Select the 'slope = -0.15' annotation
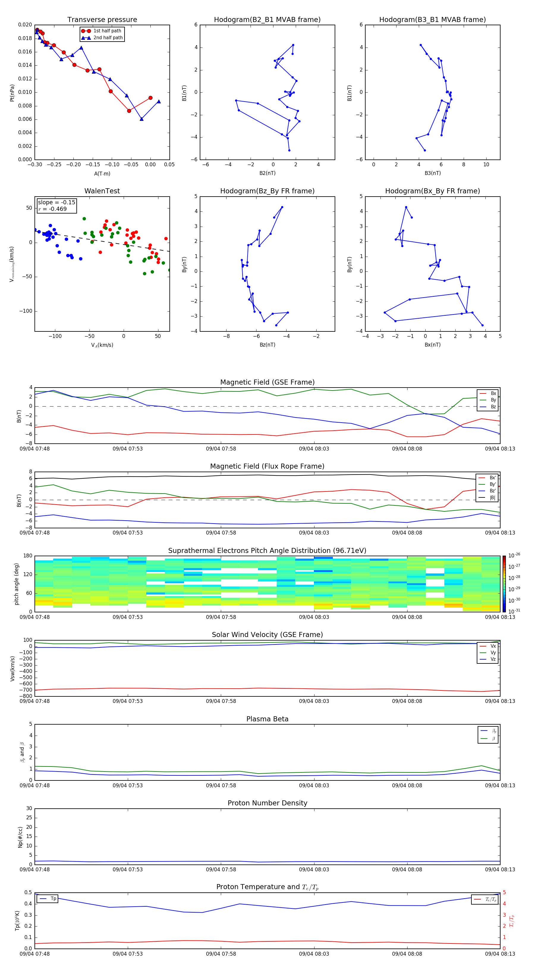The image size is (535, 980). point(56,203)
